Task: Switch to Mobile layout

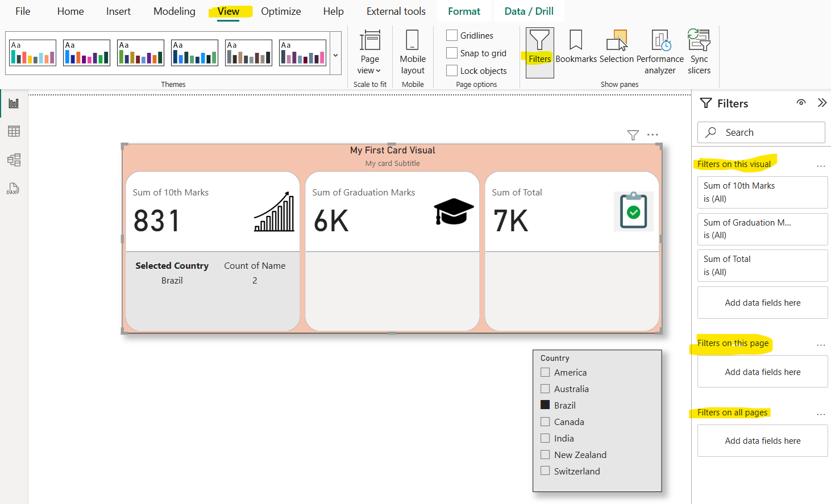Action: click(412, 51)
